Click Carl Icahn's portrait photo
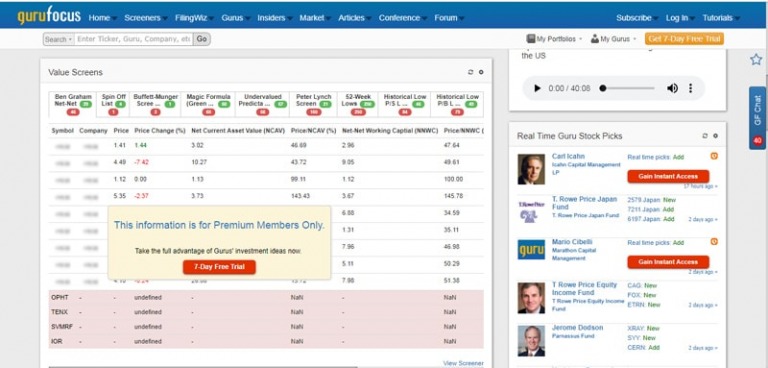Viewport: 768px width, 368px height. coord(531,169)
